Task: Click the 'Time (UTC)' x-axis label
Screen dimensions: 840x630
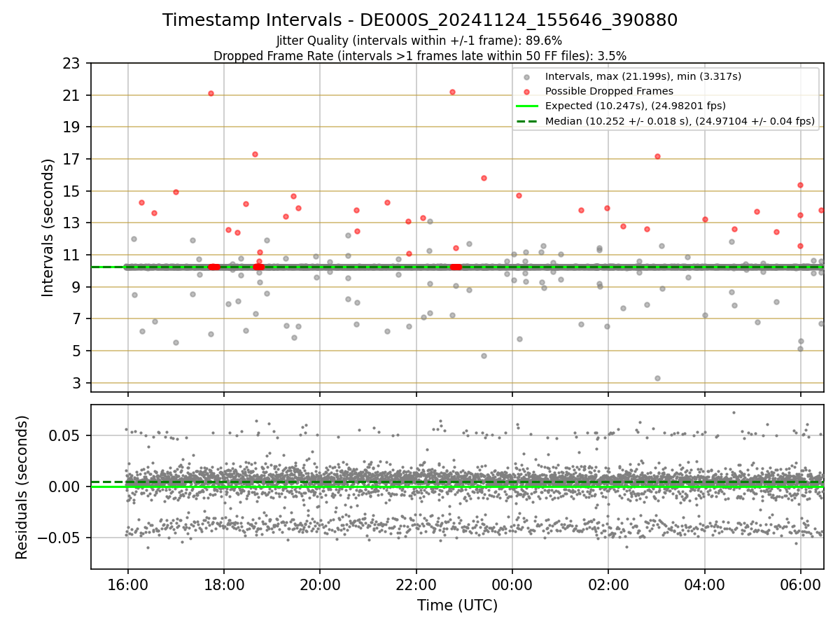Action: [x=458, y=605]
